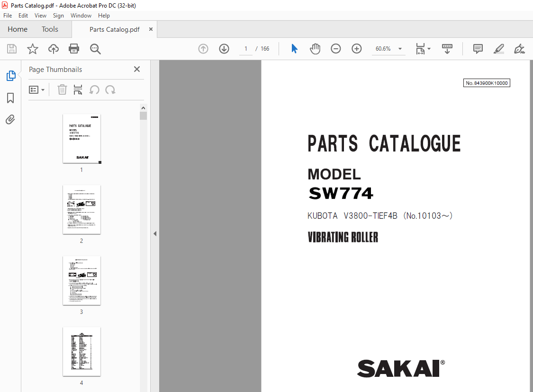Open the Edit menu
This screenshot has height=392, width=533.
23,16
